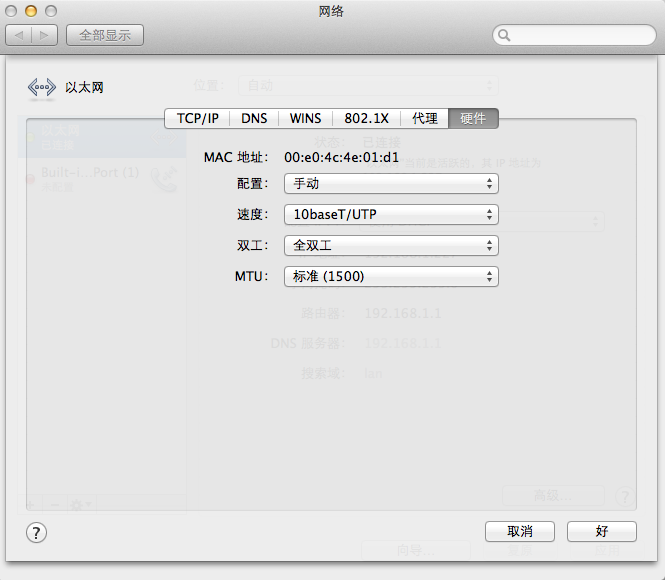Click the Show All (全部显示) button
This screenshot has height=580, width=665.
105,35
